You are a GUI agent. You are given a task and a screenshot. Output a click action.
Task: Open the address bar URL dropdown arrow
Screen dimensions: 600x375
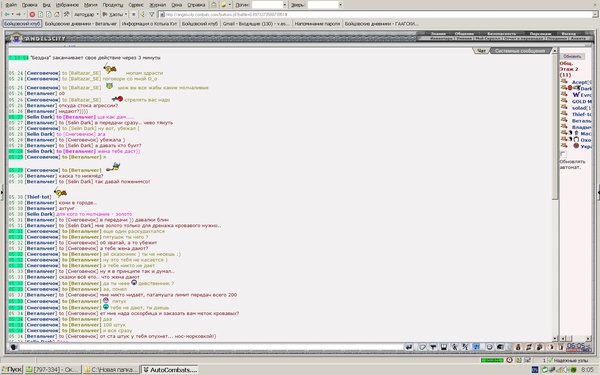point(595,15)
